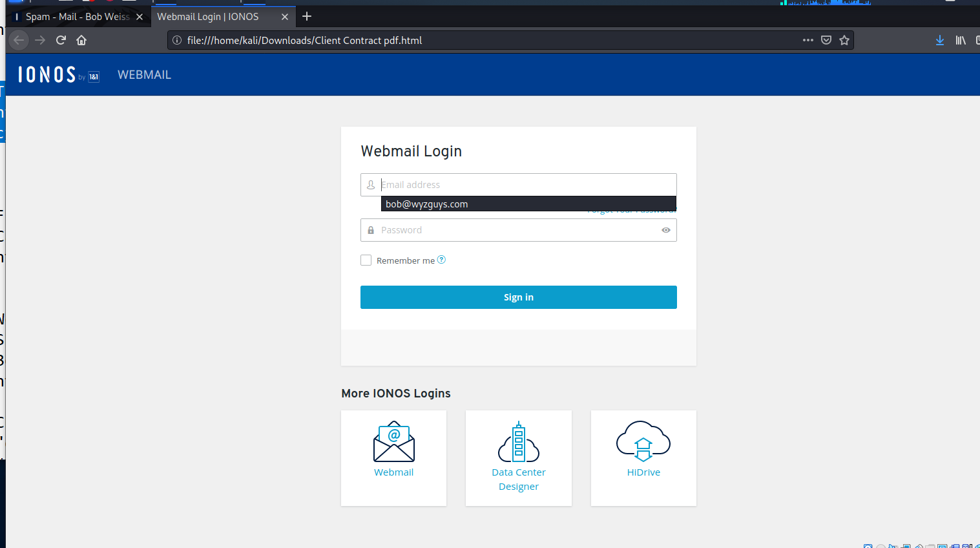Open page actions three-dot menu
The height and width of the screenshot is (548, 980).
tap(808, 40)
